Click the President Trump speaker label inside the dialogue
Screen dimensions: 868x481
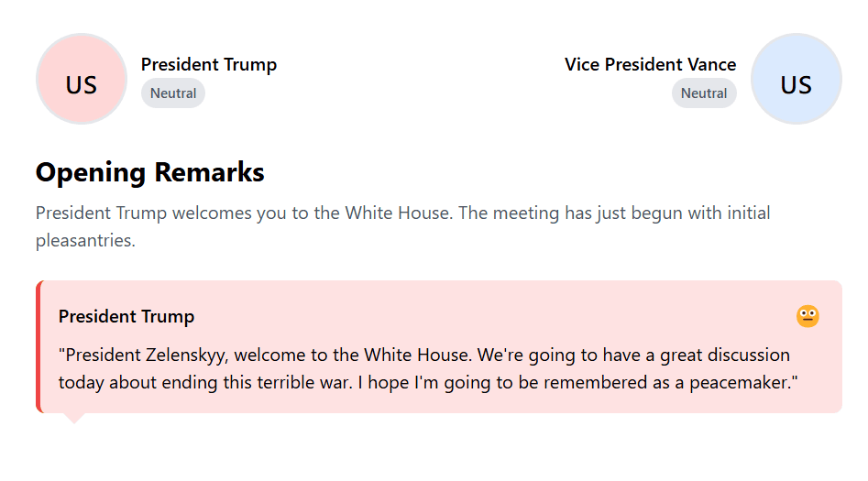(126, 316)
